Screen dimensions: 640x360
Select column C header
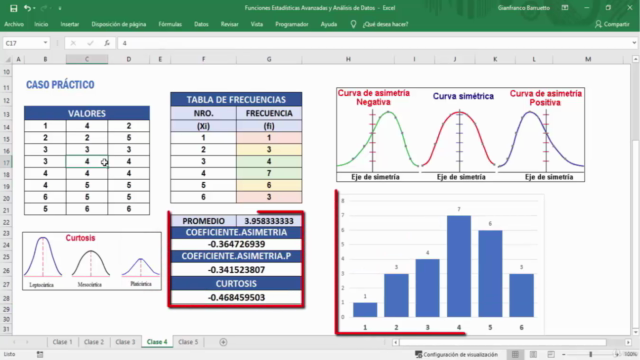(x=87, y=59)
